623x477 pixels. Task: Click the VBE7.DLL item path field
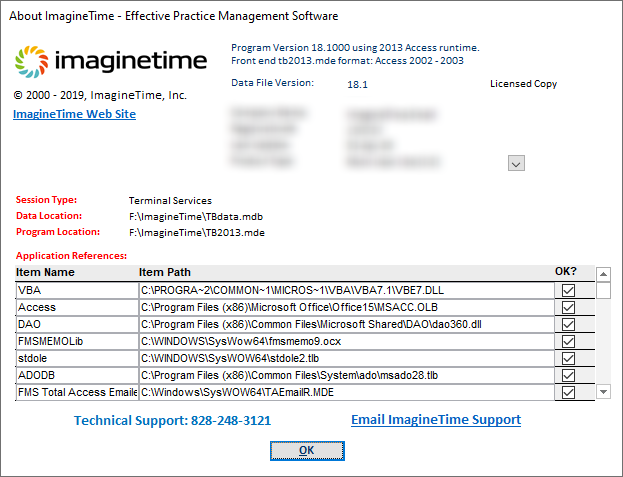[347, 290]
